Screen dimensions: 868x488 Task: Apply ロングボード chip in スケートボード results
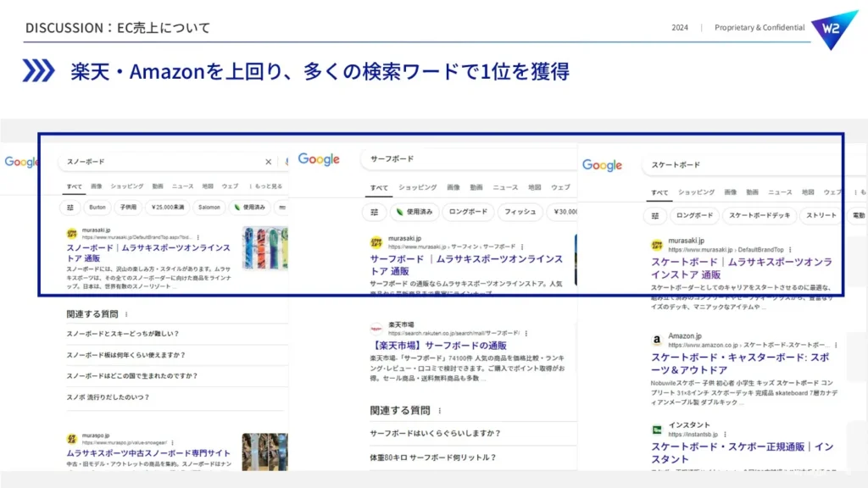[694, 216]
